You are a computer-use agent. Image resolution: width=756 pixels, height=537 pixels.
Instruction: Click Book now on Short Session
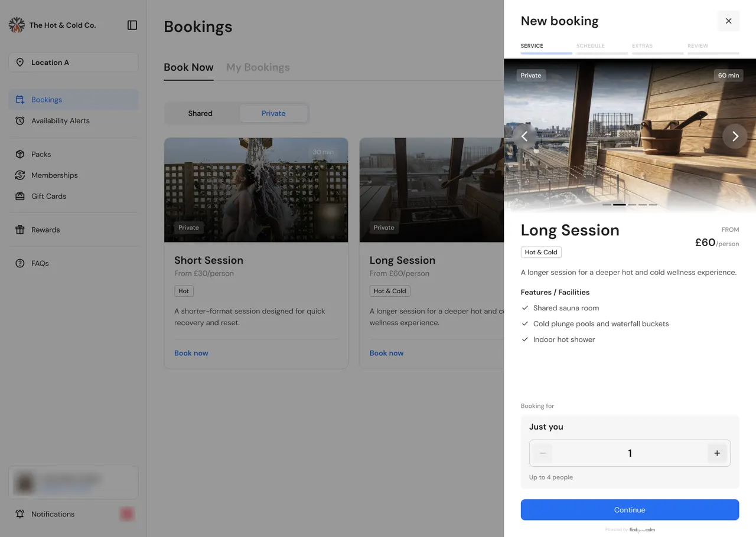191,353
